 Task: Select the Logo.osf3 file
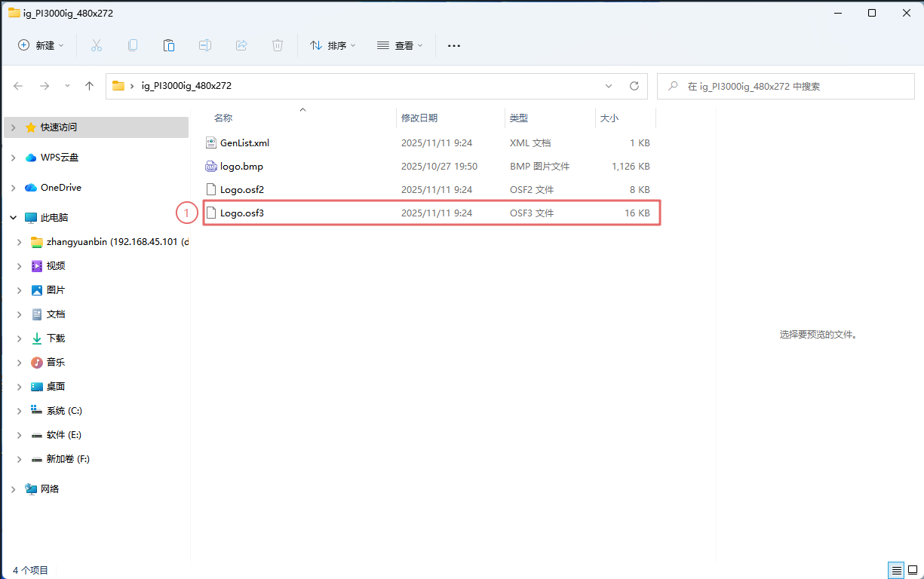click(242, 213)
